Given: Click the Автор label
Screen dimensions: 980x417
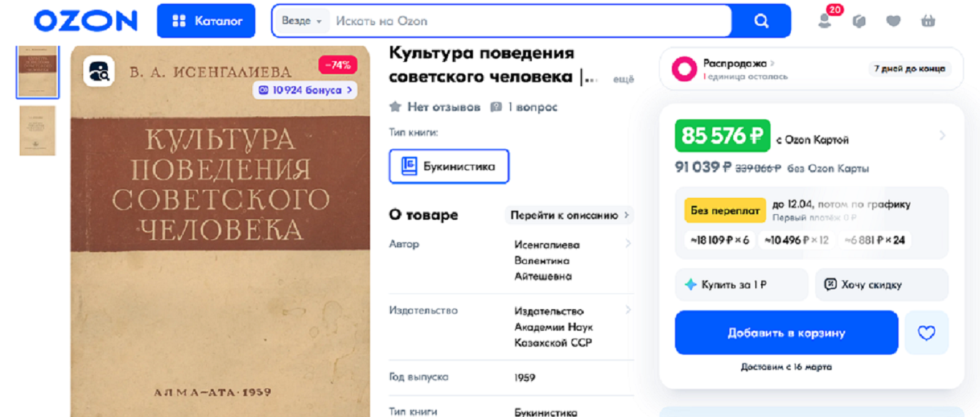Looking at the screenshot, I should [404, 244].
